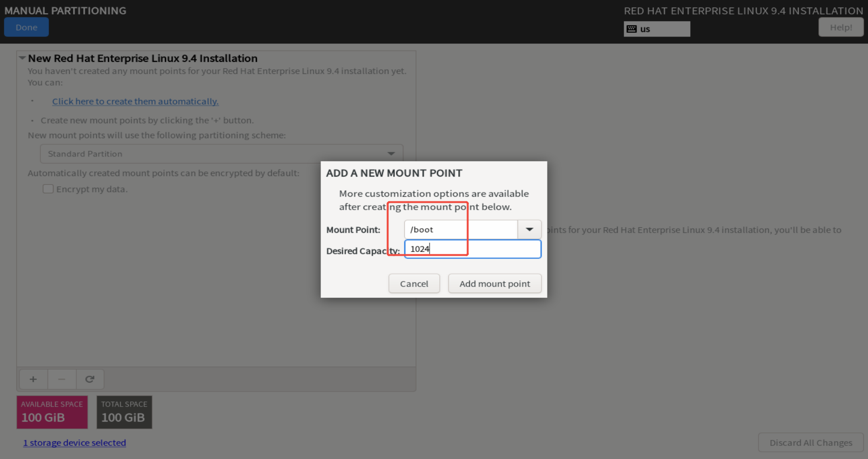Click the MANUAL PARTITIONING heading
Viewport: 868px width, 459px height.
coord(66,10)
